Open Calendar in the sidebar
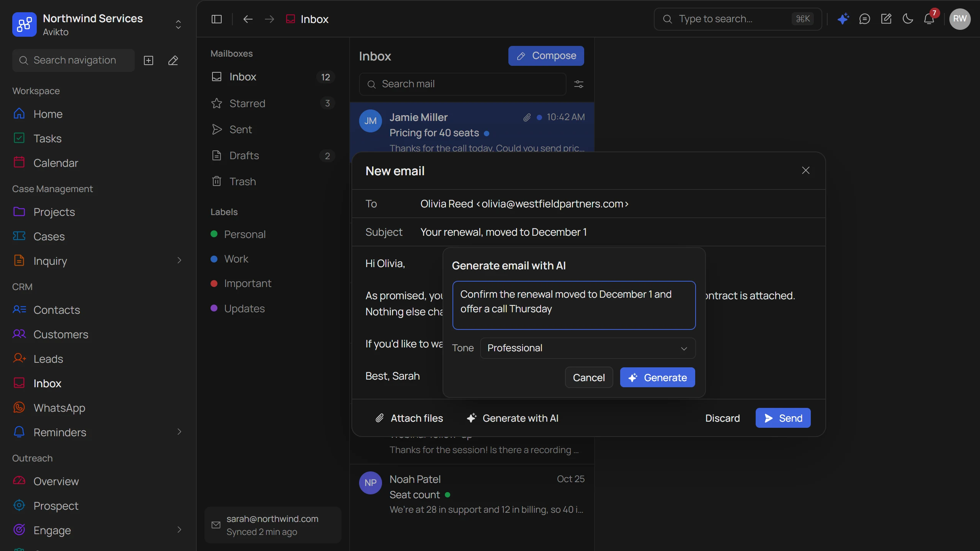Screen dimensions: 980x551 (98, 163)
